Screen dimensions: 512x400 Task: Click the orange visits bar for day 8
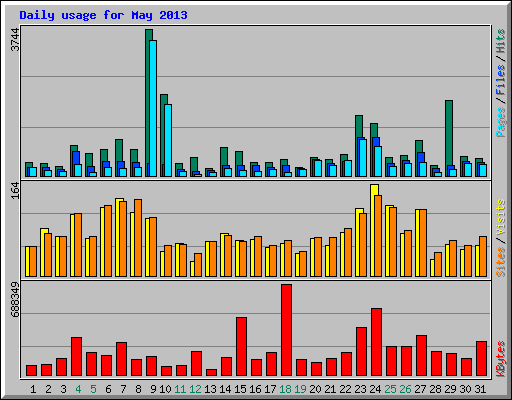pos(138,238)
